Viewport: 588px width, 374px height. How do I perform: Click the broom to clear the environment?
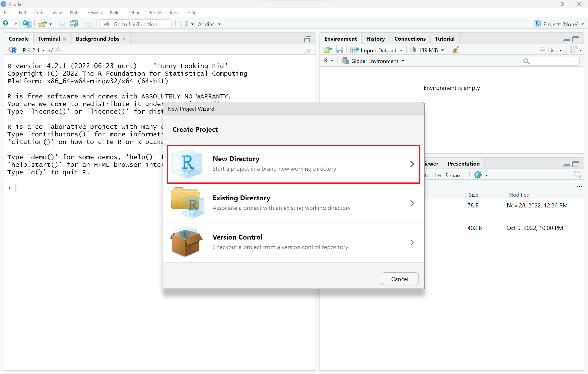(x=455, y=50)
